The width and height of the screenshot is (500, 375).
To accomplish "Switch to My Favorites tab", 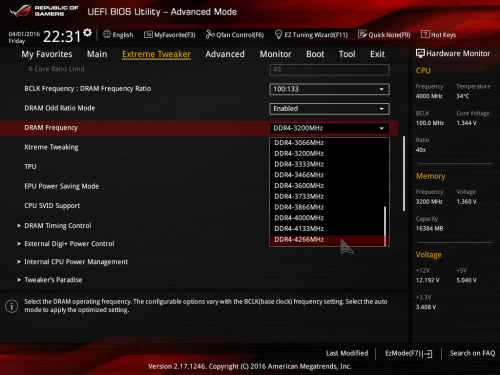I will click(47, 54).
